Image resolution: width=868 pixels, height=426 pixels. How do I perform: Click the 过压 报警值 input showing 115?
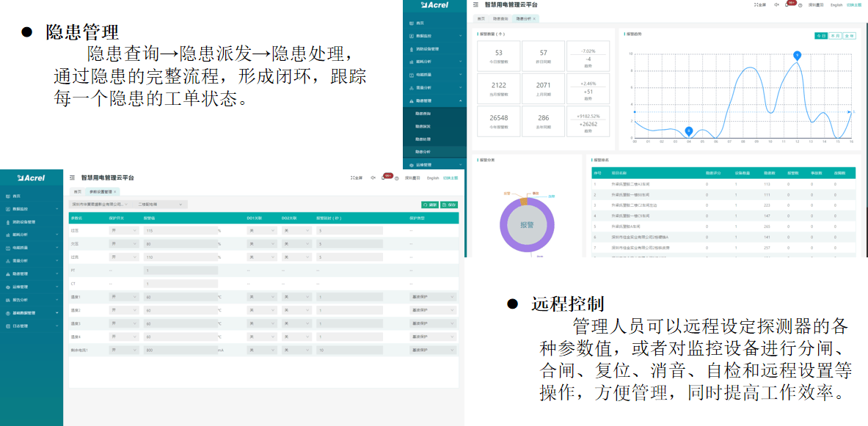click(x=180, y=230)
